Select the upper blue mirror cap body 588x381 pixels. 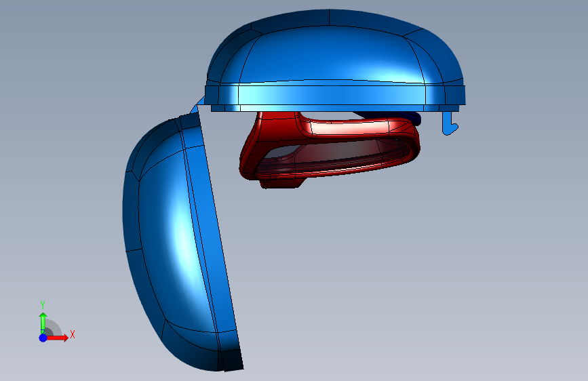pos(335,60)
